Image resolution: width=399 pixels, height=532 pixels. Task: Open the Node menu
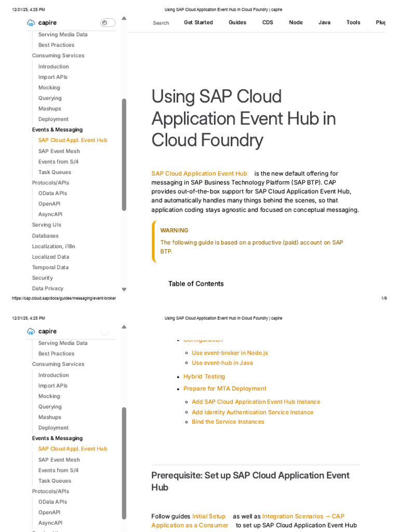click(x=296, y=22)
